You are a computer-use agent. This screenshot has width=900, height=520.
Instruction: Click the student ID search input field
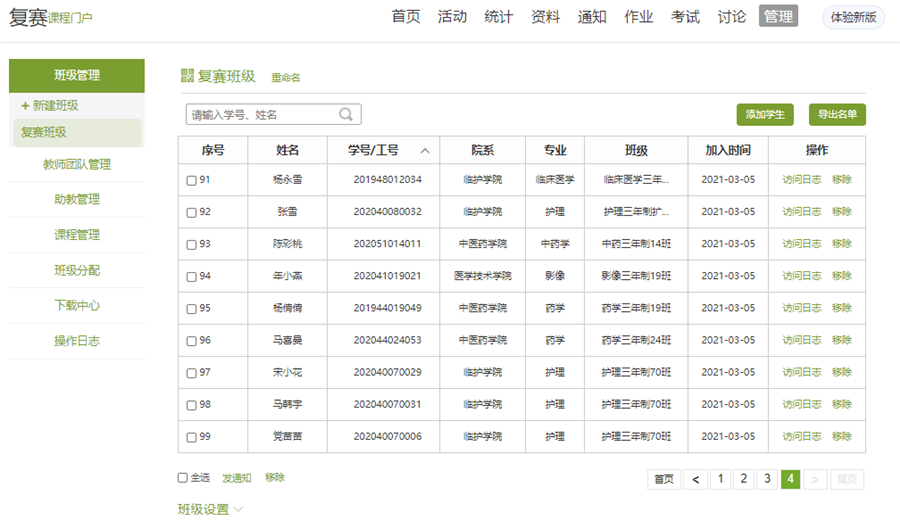click(262, 115)
